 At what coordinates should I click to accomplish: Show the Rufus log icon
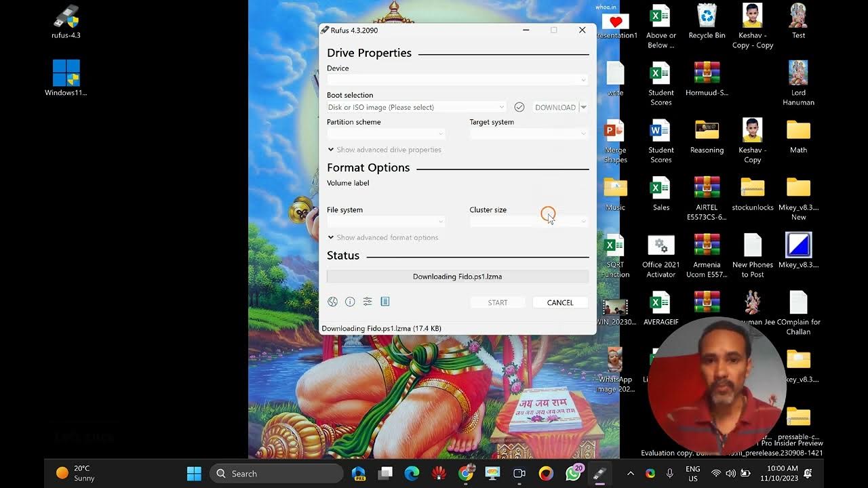tap(385, 302)
